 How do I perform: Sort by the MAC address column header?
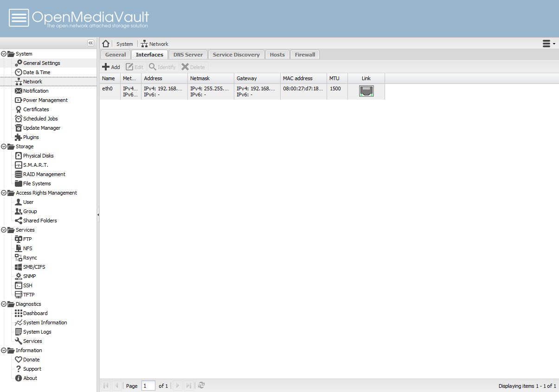coord(303,78)
